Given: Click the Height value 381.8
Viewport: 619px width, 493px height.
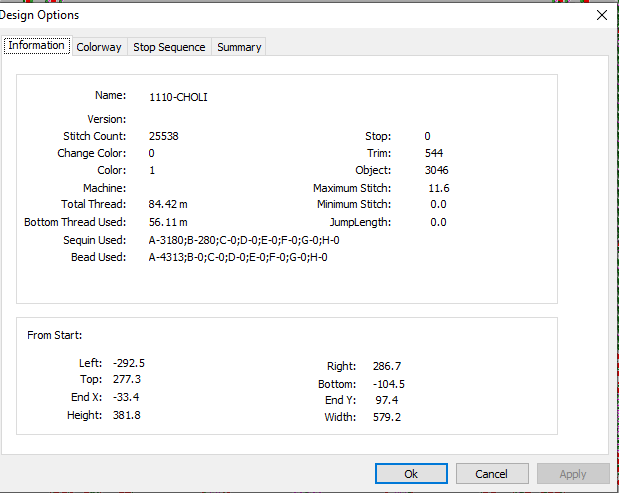Looking at the screenshot, I should tap(127, 415).
